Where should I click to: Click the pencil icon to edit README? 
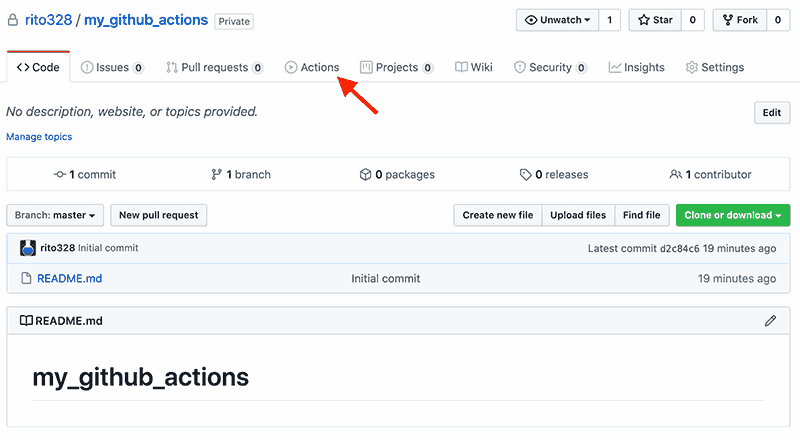[x=770, y=321]
